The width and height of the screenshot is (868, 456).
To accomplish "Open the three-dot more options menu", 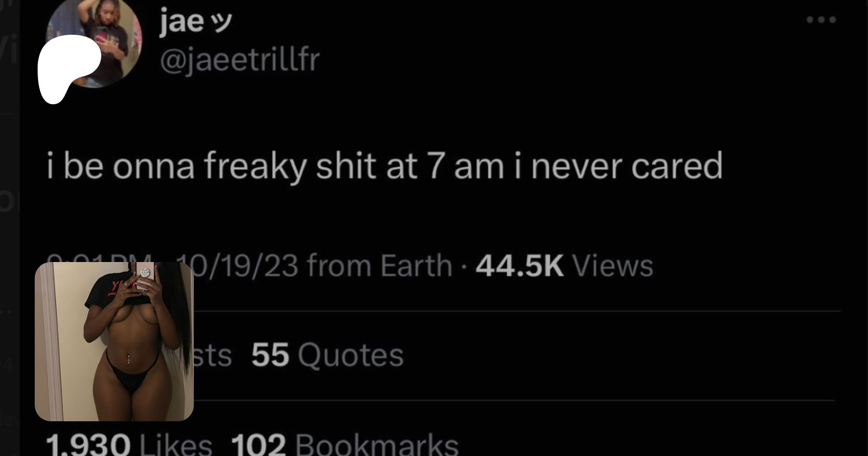I will pos(821,20).
